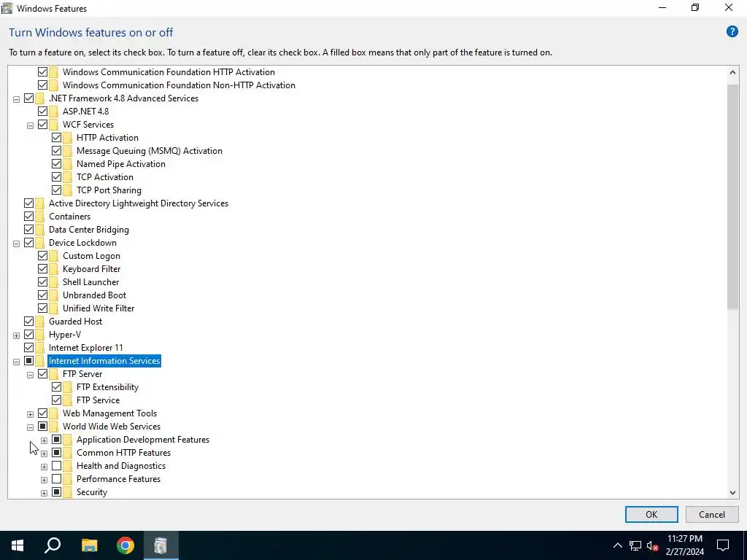Toggle Keyboard Filter checkbox
This screenshot has width=747, height=560.
(x=42, y=268)
